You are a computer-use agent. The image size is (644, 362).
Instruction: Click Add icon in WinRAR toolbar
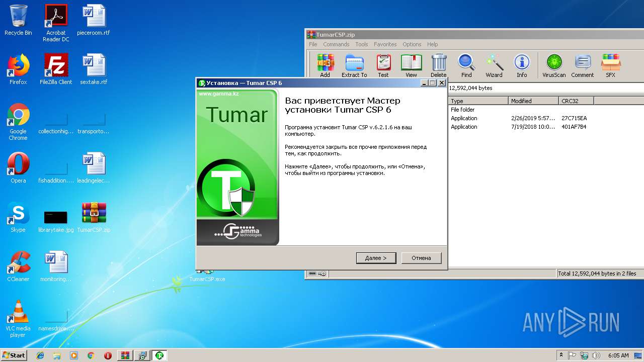(325, 66)
